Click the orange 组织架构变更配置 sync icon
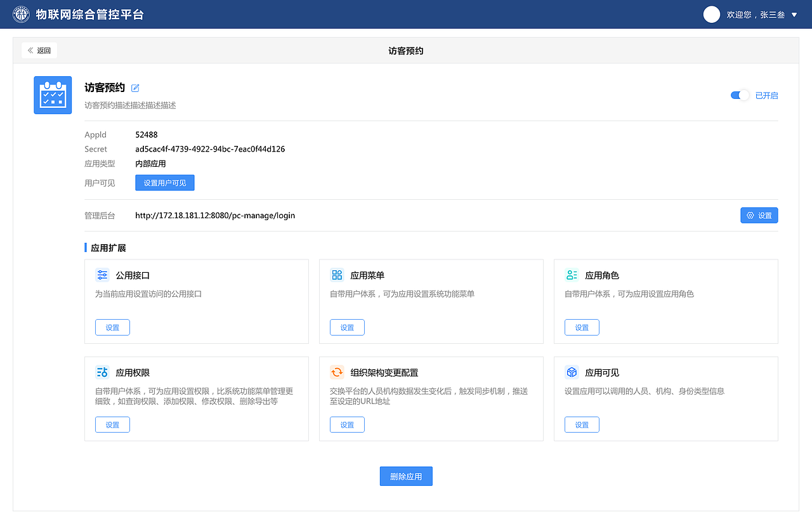The width and height of the screenshot is (812, 524). click(337, 372)
